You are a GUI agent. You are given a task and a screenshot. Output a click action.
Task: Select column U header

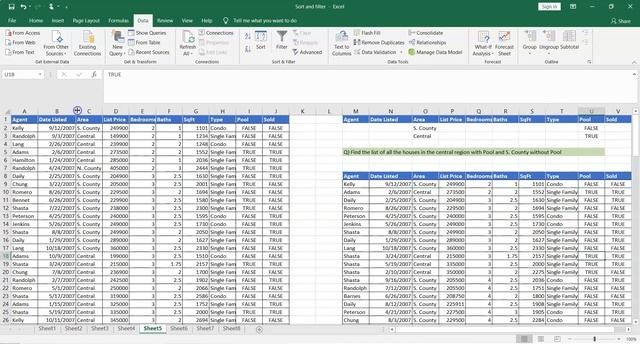[x=591, y=111]
